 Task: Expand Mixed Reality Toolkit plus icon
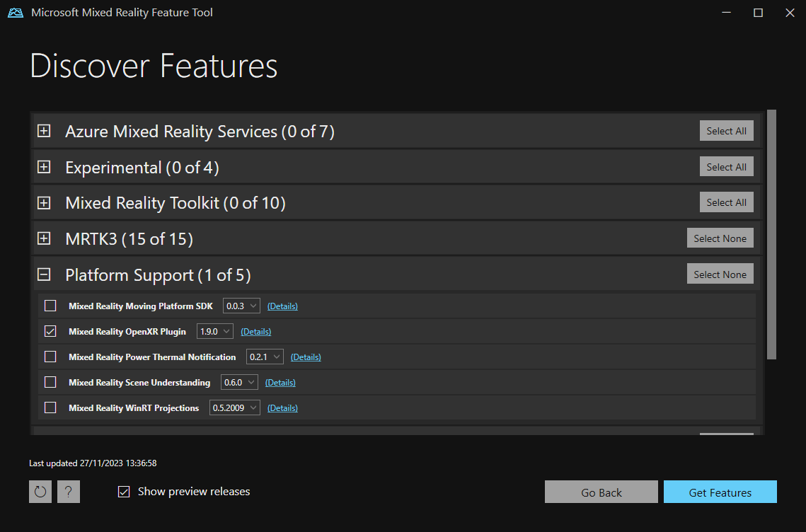click(44, 202)
